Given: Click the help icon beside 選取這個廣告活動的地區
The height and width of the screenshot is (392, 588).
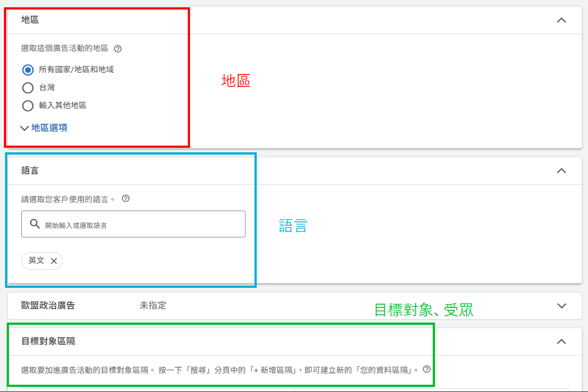Looking at the screenshot, I should point(117,49).
